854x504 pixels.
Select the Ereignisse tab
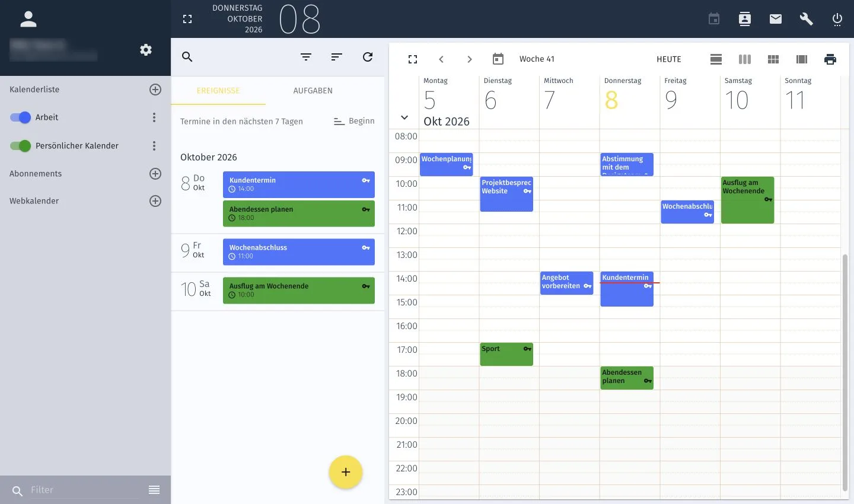(218, 91)
